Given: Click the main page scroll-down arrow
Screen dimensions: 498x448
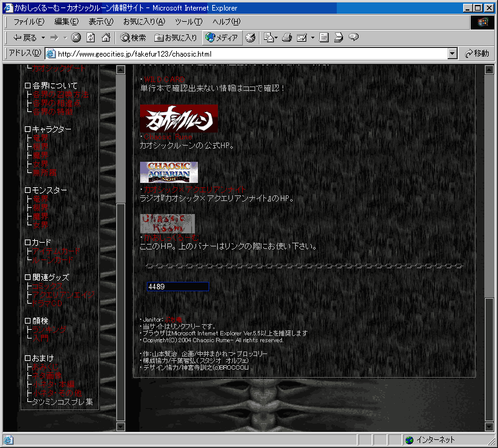Looking at the screenshot, I should click(x=489, y=426).
